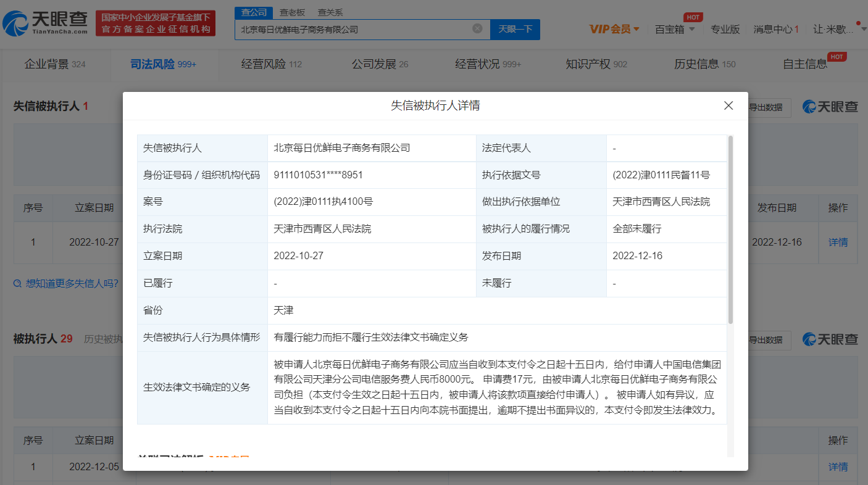Click the 天眼查 watermark logo beside 失信被执行人

tap(830, 107)
